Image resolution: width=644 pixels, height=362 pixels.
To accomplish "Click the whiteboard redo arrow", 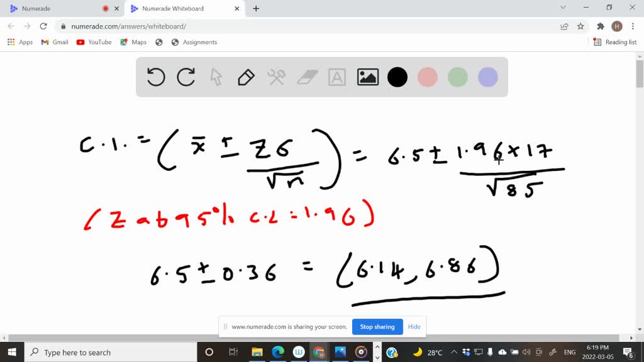I will click(186, 77).
